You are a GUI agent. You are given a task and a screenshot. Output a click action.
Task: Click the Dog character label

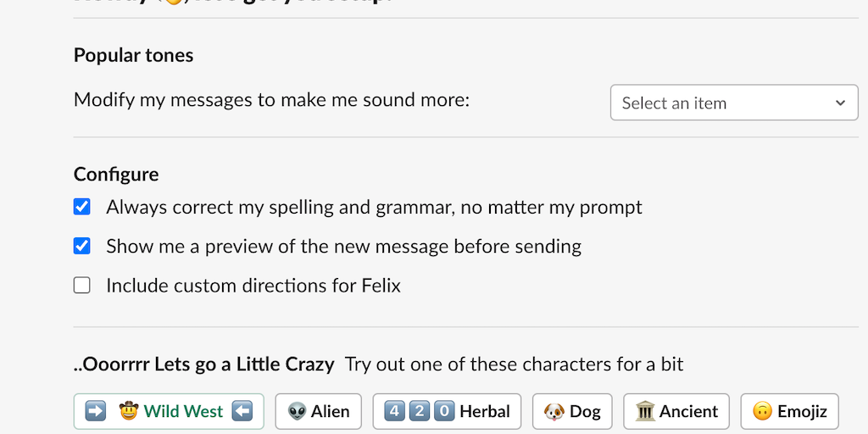point(585,411)
